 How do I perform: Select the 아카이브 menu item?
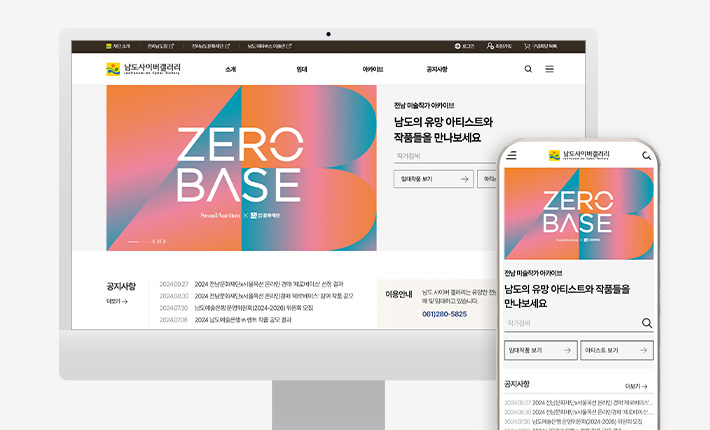[x=373, y=69]
